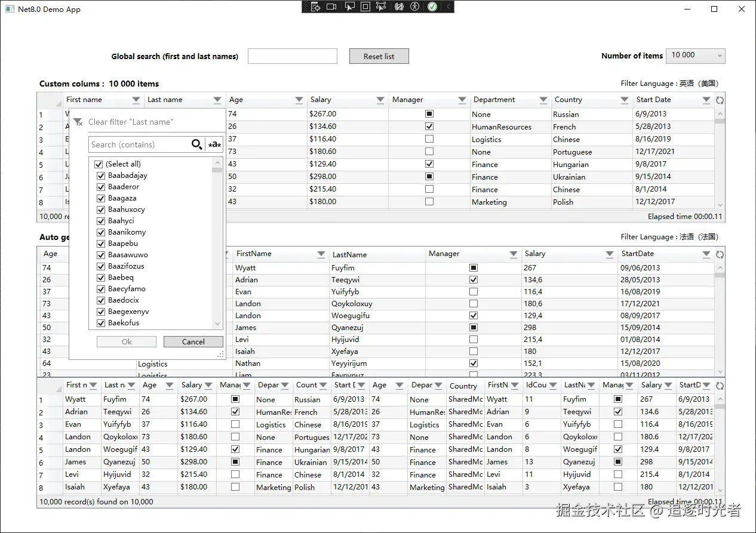Focus the Global search text box

293,56
